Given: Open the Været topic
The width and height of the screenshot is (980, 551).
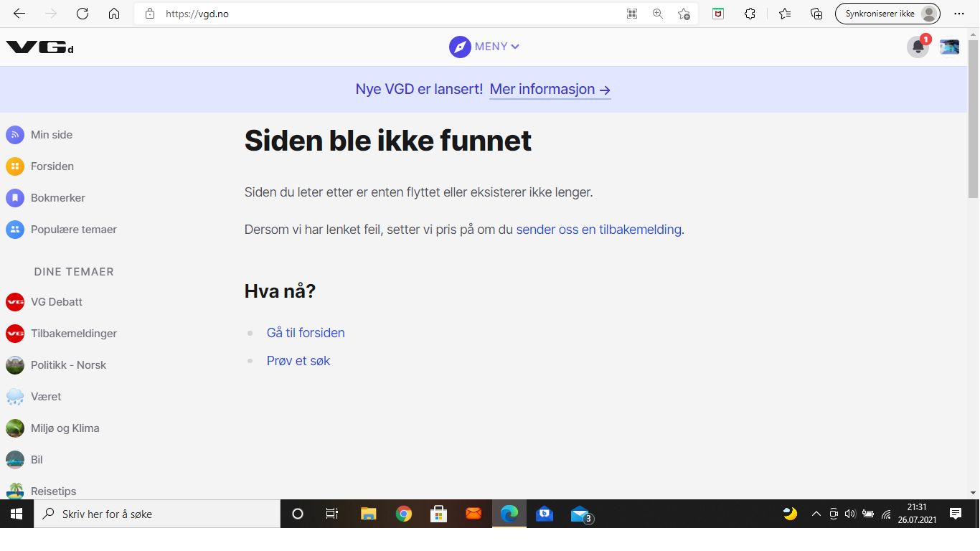Looking at the screenshot, I should (46, 397).
